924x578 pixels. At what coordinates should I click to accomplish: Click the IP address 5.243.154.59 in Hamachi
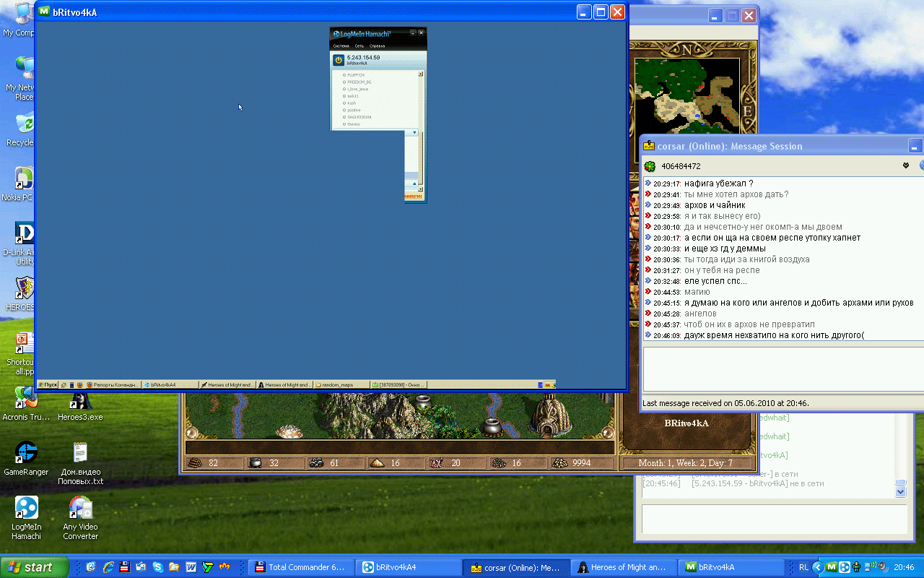pos(363,57)
